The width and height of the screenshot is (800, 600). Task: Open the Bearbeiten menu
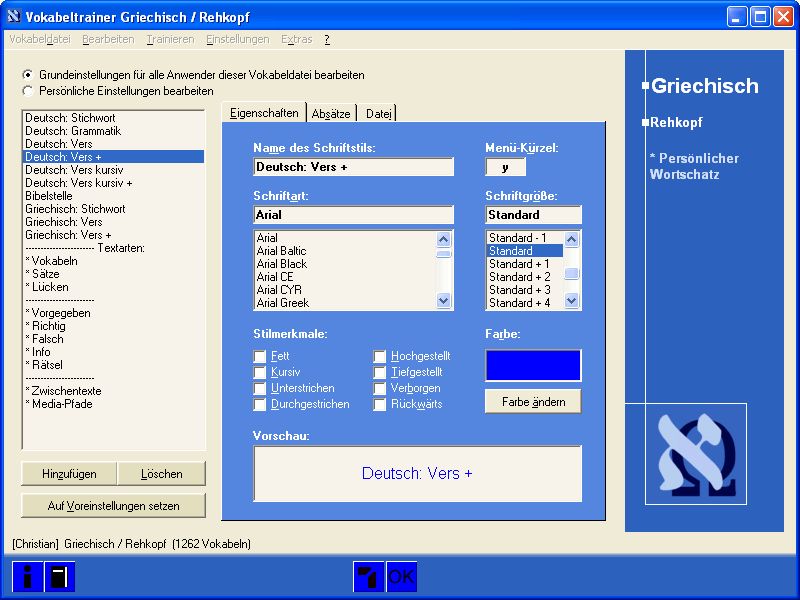click(x=108, y=39)
